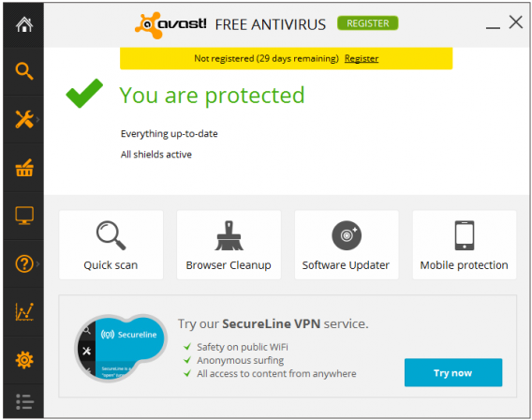
Task: Expand the Tools submenu arrow
Action: click(x=38, y=119)
